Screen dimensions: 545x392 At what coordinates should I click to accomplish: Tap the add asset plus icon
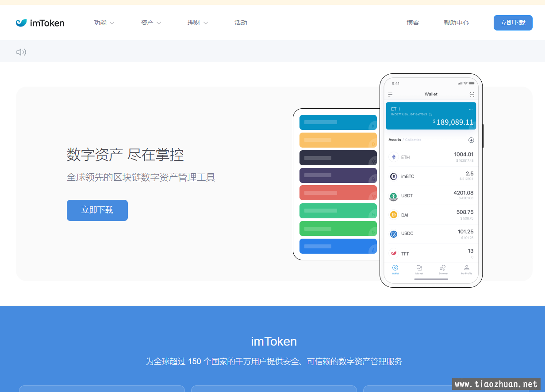[x=471, y=140]
